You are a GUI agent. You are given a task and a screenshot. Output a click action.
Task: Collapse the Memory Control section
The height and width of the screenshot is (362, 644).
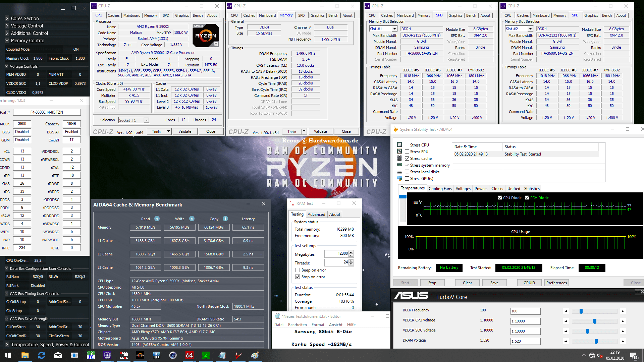tap(7, 41)
